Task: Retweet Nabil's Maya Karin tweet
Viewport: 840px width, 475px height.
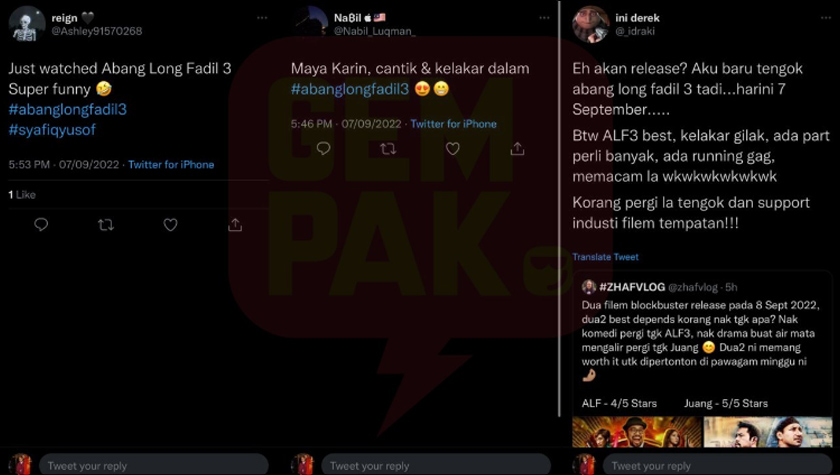Action: coord(388,148)
